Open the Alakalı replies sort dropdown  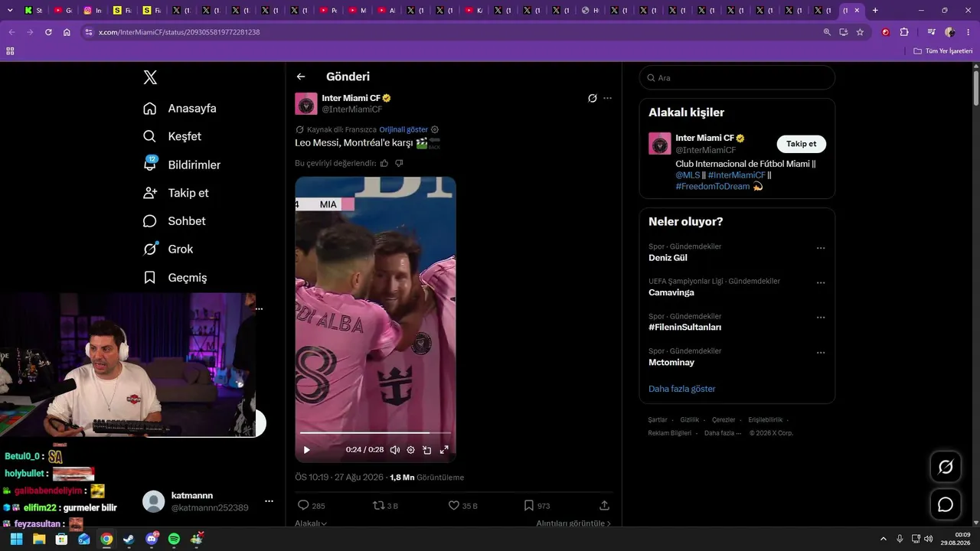311,523
